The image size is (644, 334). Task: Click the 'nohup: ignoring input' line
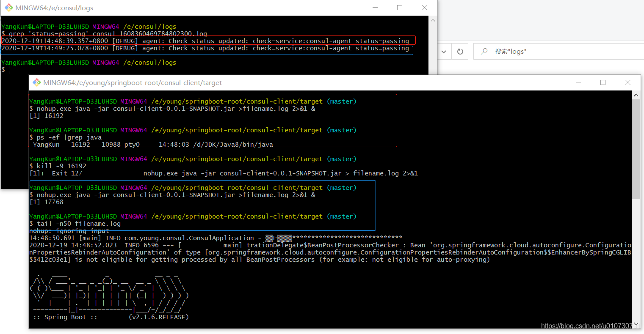[x=69, y=231]
